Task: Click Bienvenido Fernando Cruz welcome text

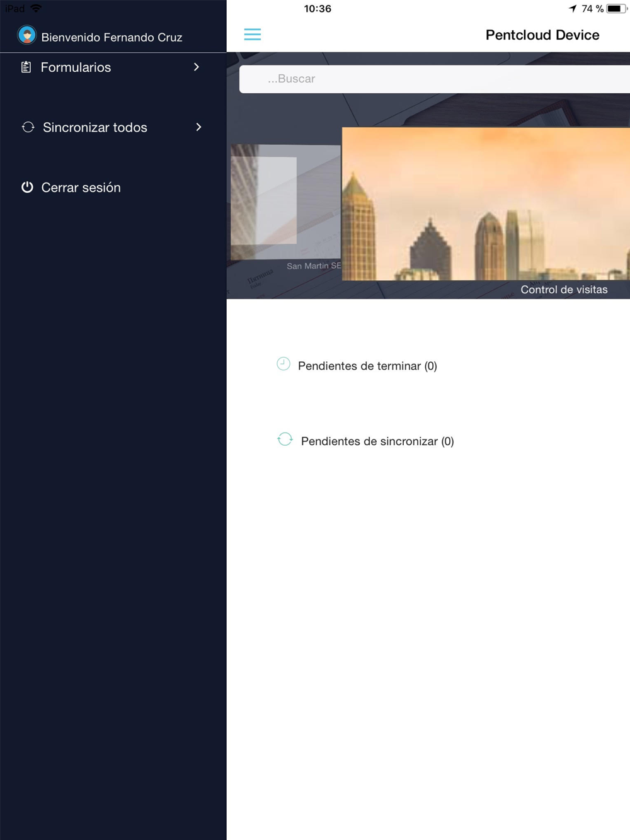Action: pyautogui.click(x=112, y=37)
